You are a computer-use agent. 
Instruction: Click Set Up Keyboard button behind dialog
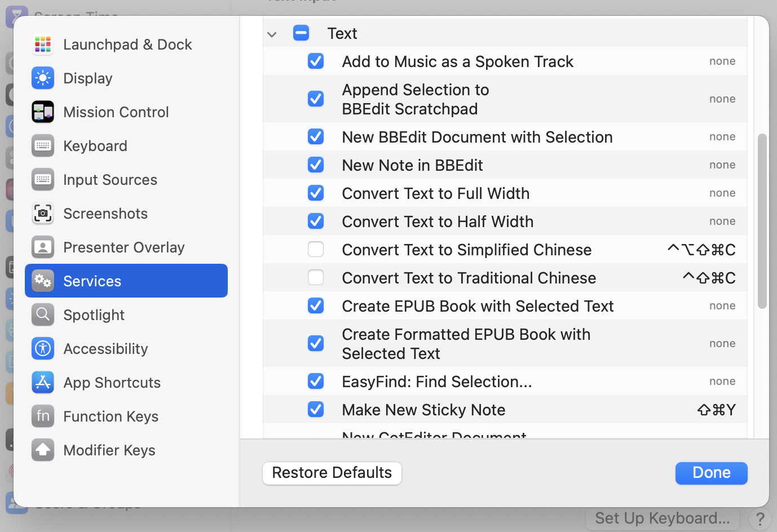click(x=663, y=518)
